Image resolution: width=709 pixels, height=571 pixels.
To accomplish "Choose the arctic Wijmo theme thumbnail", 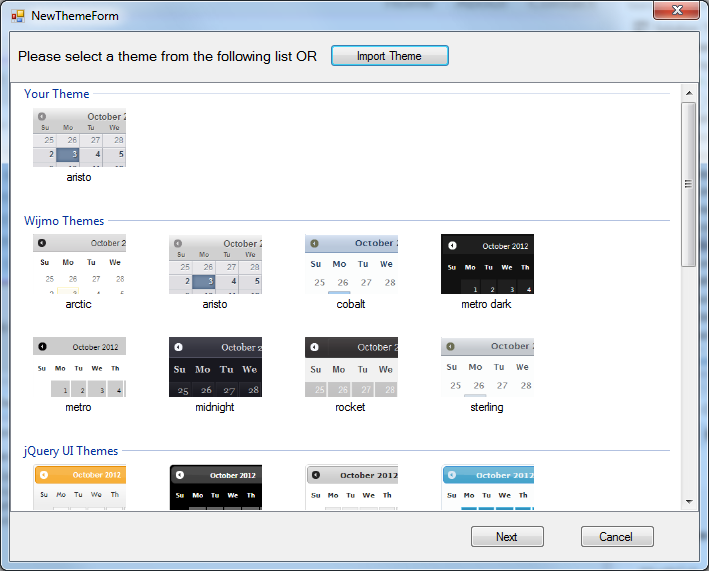I will point(79,264).
